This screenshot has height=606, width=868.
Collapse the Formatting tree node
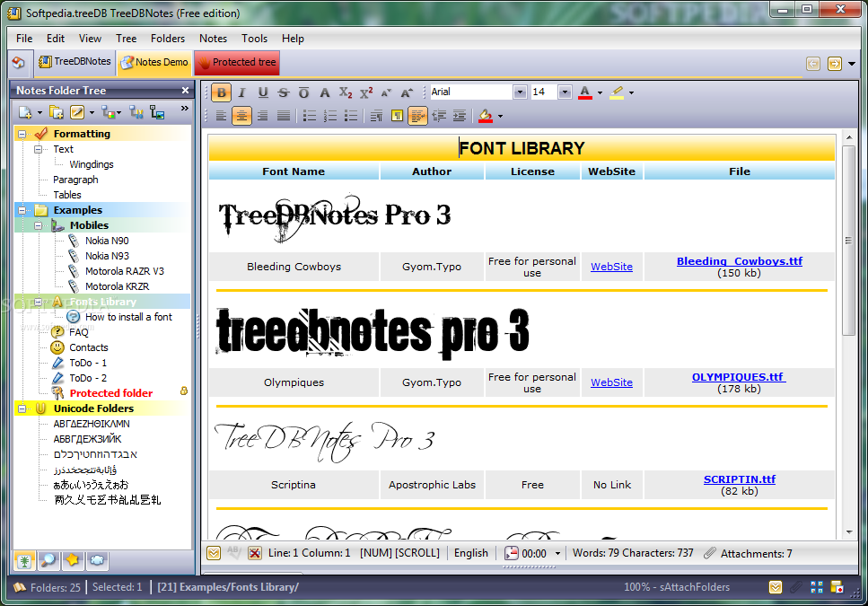click(x=22, y=134)
